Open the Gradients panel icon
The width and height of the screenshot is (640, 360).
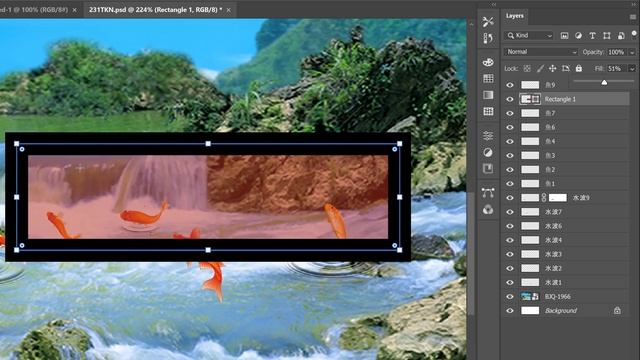tap(488, 95)
